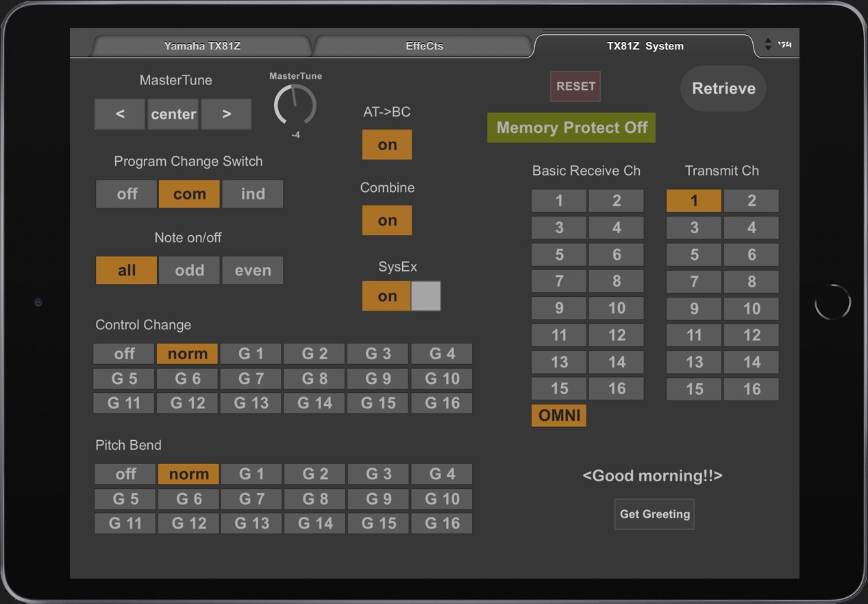
Task: Disable the Combine on switch
Action: pyautogui.click(x=387, y=220)
